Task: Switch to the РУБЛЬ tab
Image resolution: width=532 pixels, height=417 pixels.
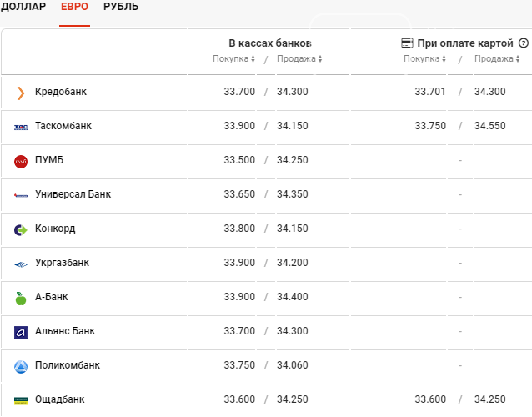Action: [121, 7]
